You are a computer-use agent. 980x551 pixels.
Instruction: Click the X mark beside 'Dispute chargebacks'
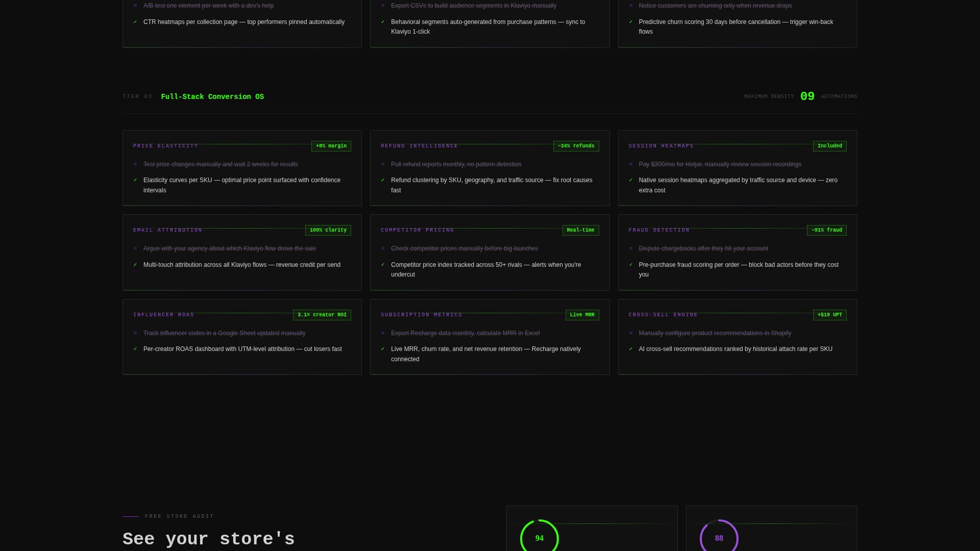tap(631, 248)
